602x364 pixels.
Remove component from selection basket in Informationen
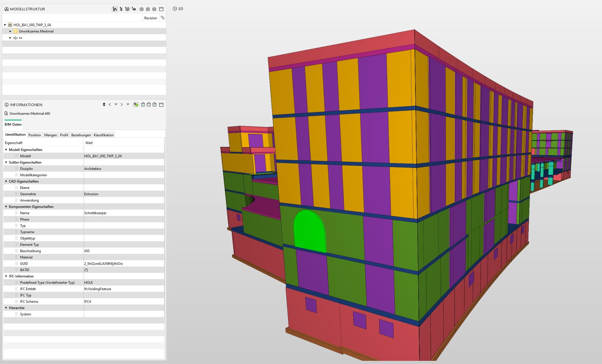coord(149,104)
